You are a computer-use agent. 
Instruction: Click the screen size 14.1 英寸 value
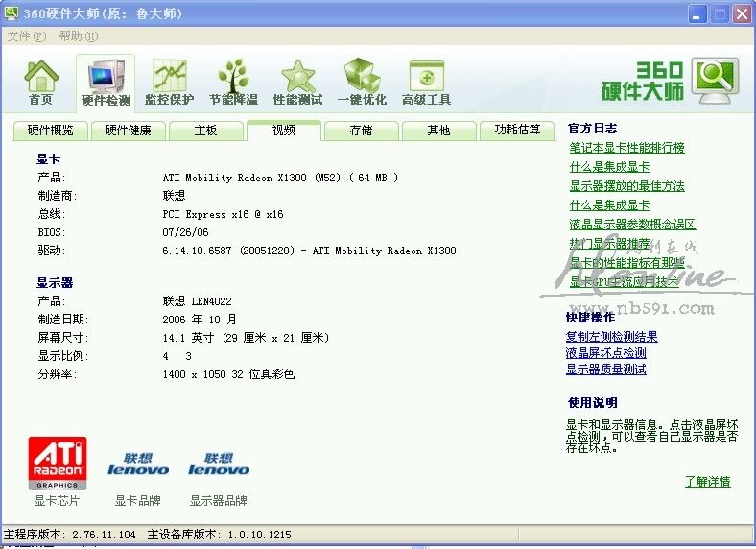[x=246, y=338]
